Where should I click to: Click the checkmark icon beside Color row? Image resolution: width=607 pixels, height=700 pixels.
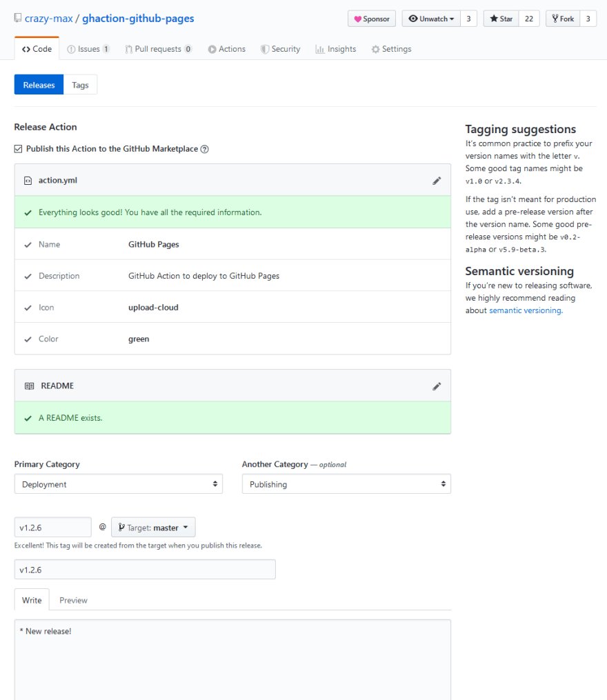coord(28,339)
